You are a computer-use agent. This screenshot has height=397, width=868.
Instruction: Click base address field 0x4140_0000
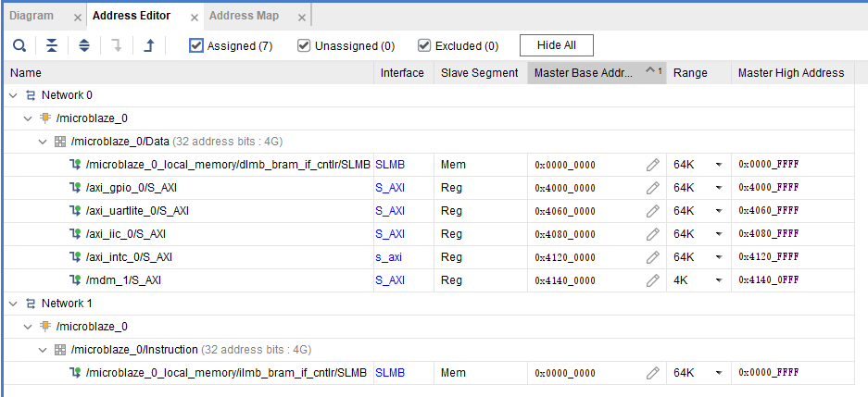[565, 281]
